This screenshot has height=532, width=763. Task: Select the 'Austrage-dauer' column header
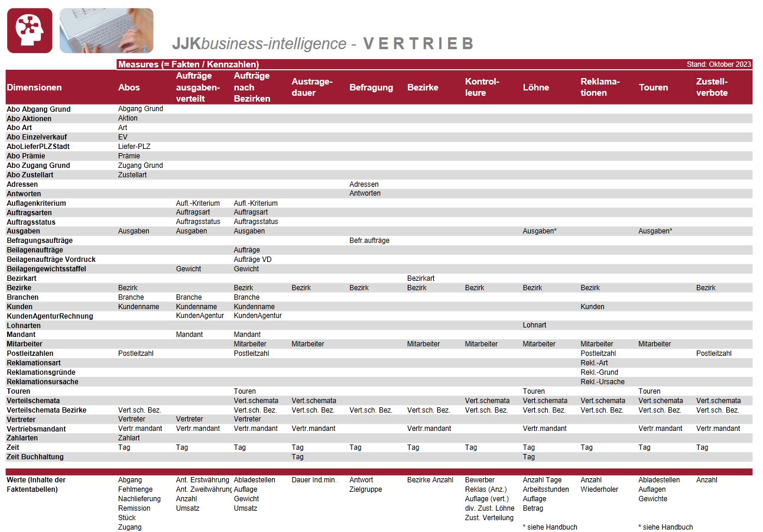coord(313,87)
